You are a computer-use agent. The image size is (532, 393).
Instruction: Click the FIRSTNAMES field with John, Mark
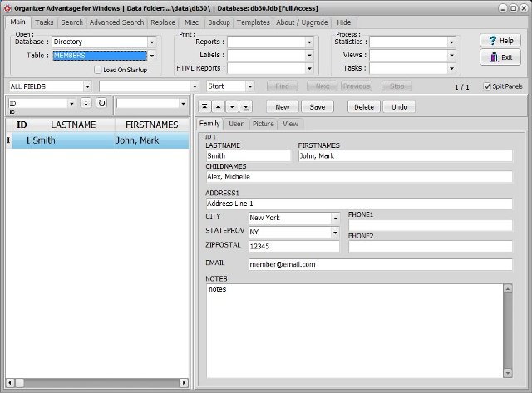click(x=405, y=156)
